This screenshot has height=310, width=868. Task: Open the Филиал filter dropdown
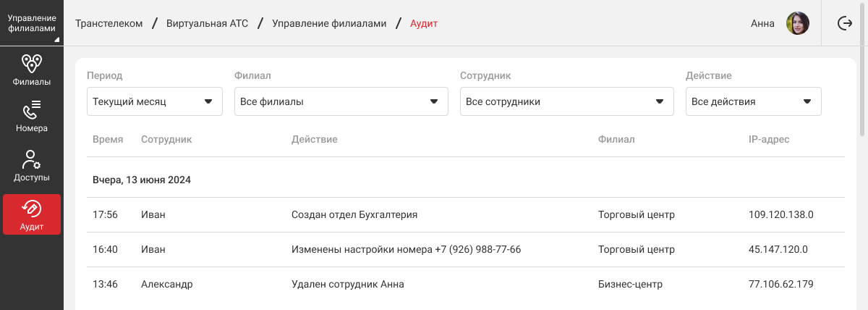(341, 101)
